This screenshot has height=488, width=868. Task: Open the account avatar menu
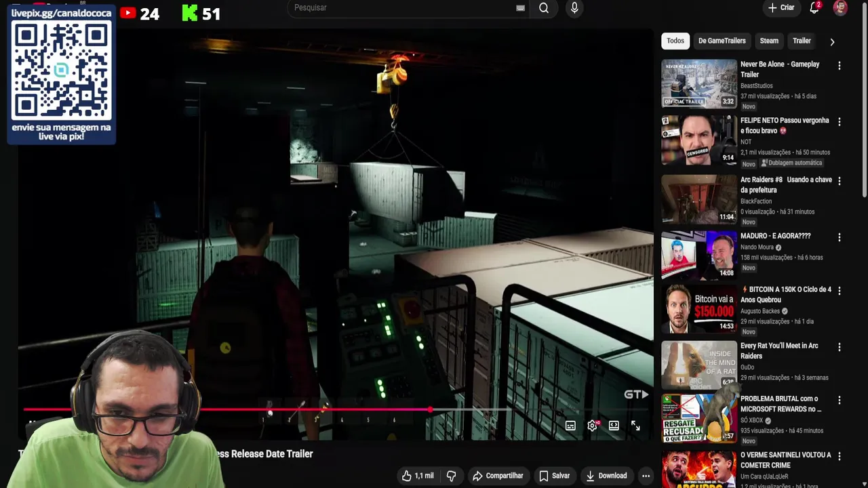[x=840, y=7]
